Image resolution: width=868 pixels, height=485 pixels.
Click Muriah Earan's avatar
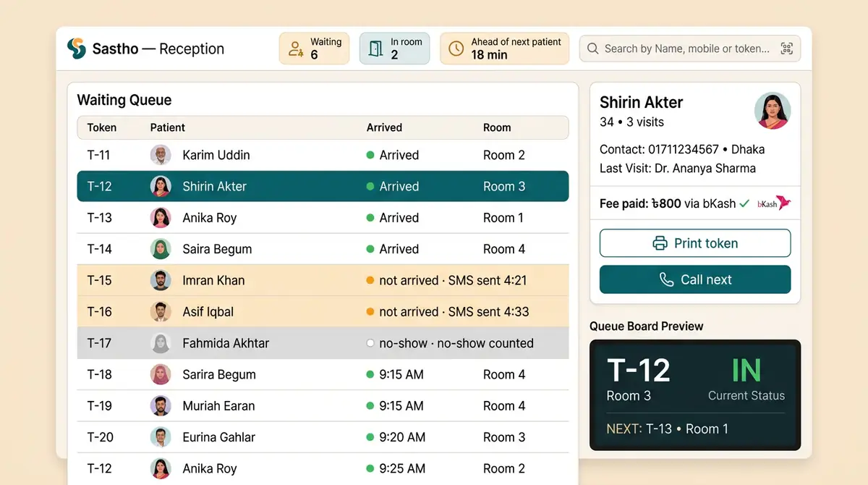click(x=161, y=406)
